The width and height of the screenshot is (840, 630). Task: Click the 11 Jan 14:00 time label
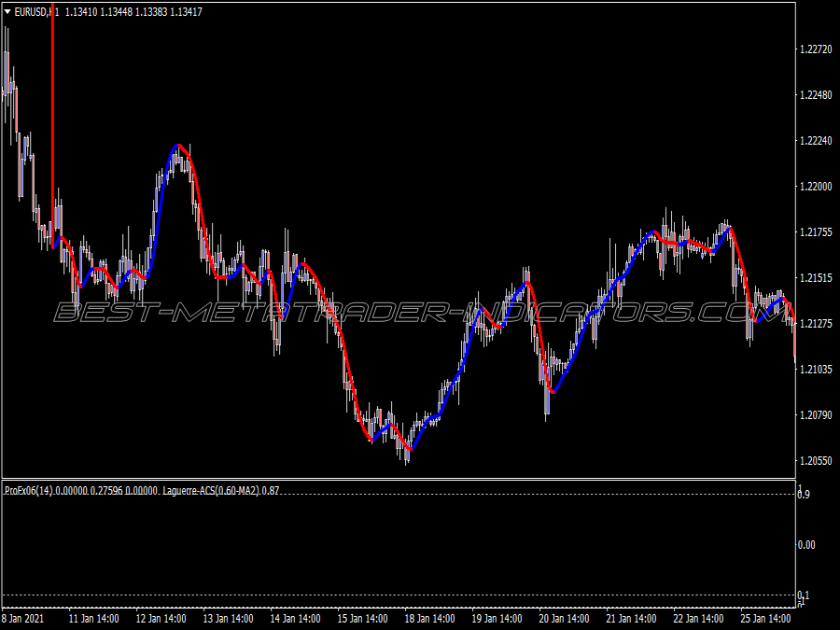[x=93, y=619]
